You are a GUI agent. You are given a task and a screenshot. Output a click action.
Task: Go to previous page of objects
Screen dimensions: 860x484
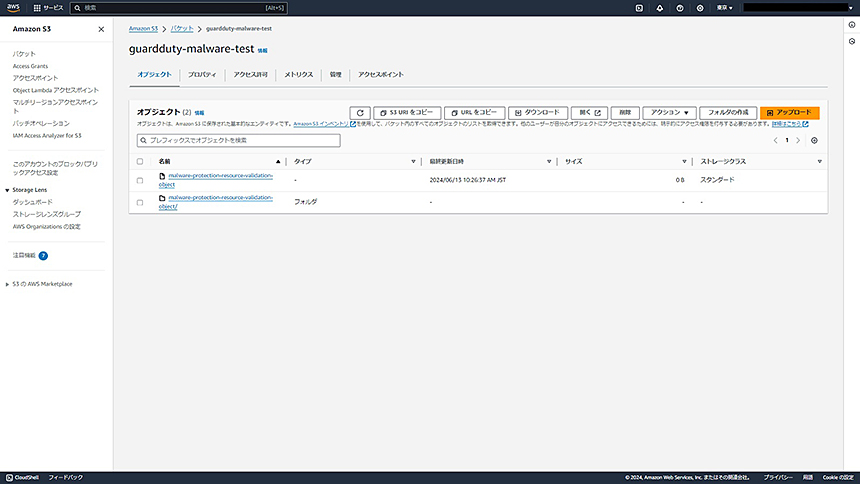[776, 140]
